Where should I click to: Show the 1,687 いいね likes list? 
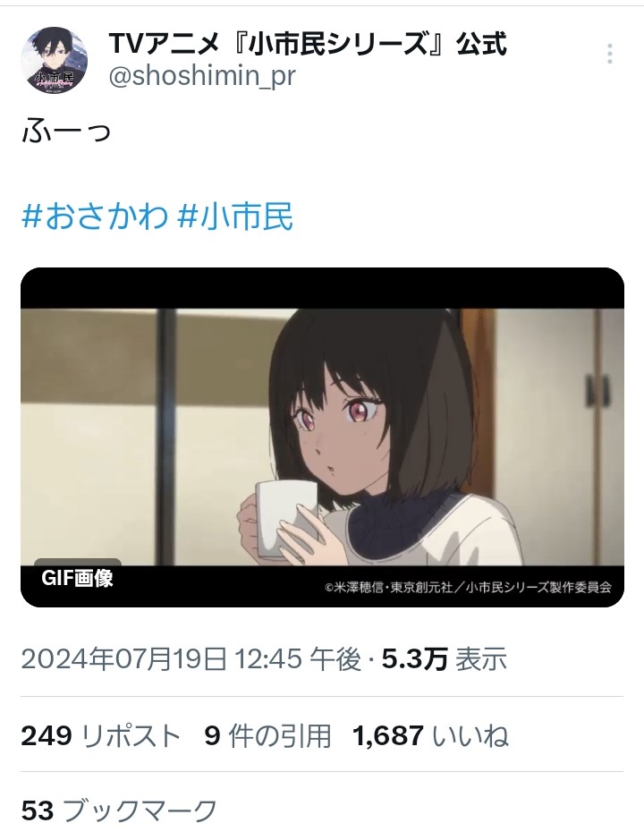pos(430,735)
